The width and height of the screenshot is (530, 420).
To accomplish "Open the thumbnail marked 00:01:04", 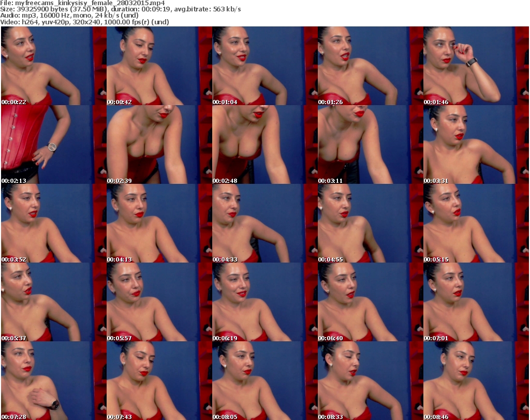I will [x=264, y=66].
